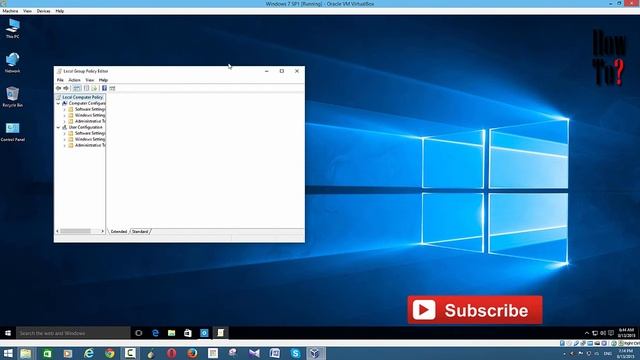The image size is (640, 360).
Task: Click the tree pane scroll-left arrow
Action: click(58, 231)
